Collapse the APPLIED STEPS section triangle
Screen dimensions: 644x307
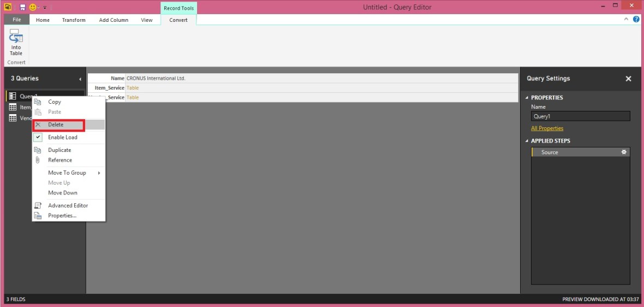click(527, 141)
